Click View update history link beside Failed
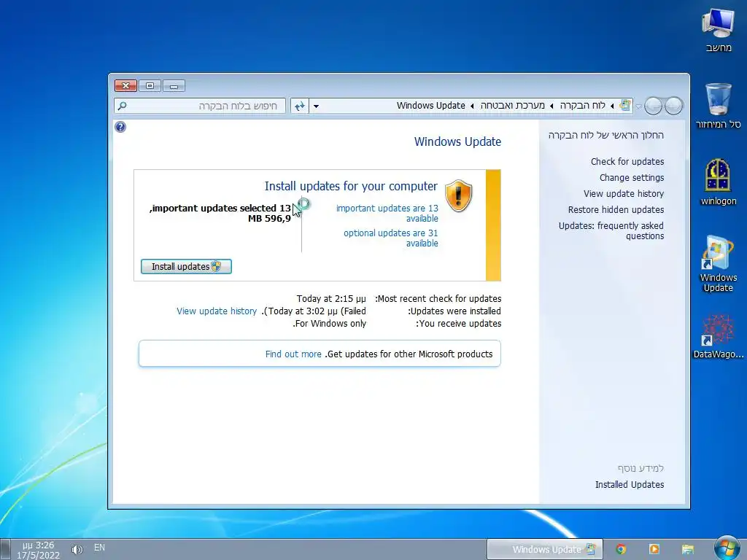 [x=217, y=311]
